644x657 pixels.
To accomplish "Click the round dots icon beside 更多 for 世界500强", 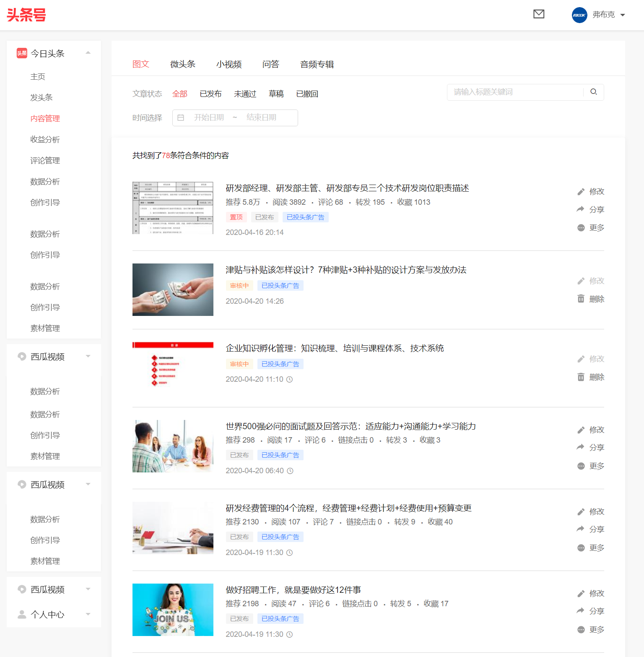I will pos(581,466).
